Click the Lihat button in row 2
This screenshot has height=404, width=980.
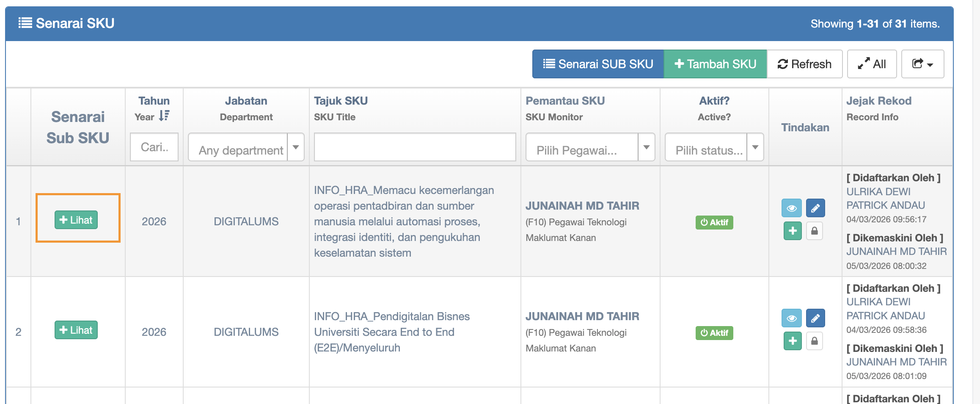point(76,330)
